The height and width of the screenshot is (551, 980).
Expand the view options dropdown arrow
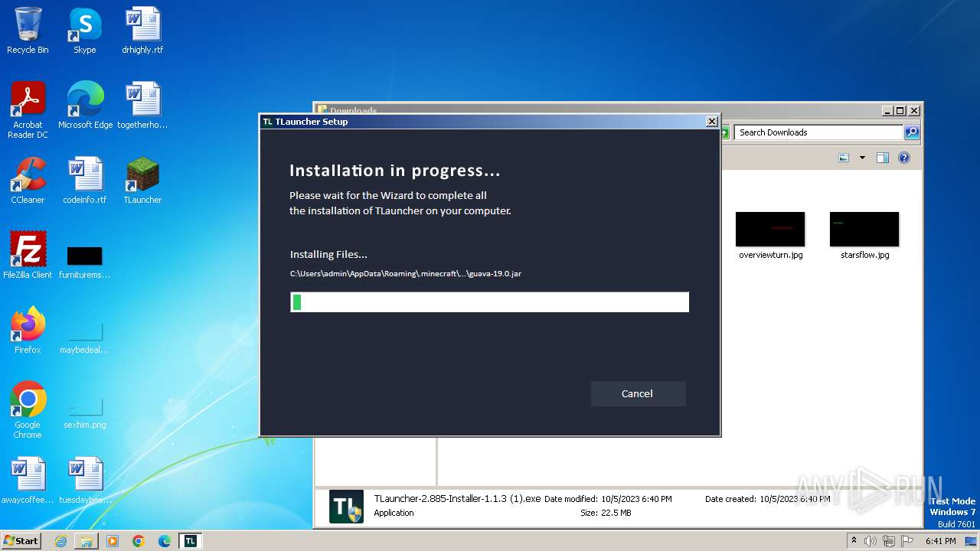click(x=862, y=158)
